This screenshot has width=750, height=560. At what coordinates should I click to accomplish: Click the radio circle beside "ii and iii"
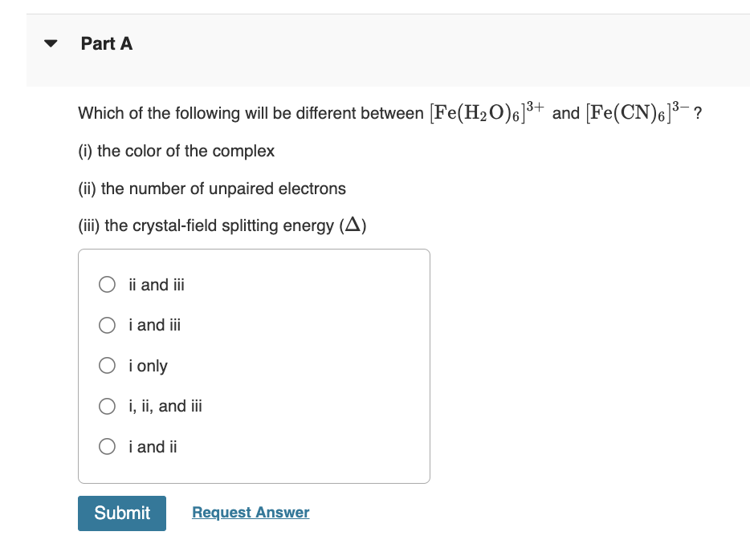coord(107,285)
